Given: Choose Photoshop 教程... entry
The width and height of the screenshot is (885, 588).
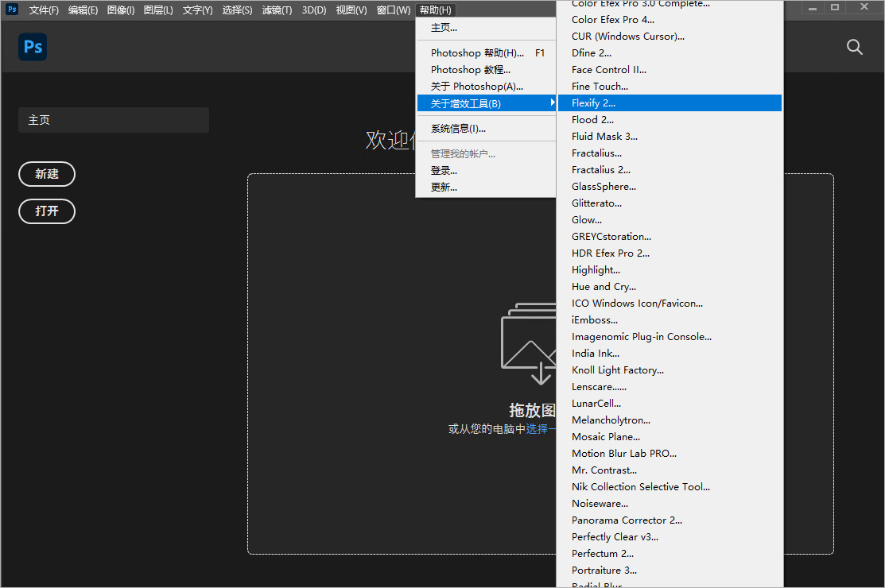Looking at the screenshot, I should point(486,70).
